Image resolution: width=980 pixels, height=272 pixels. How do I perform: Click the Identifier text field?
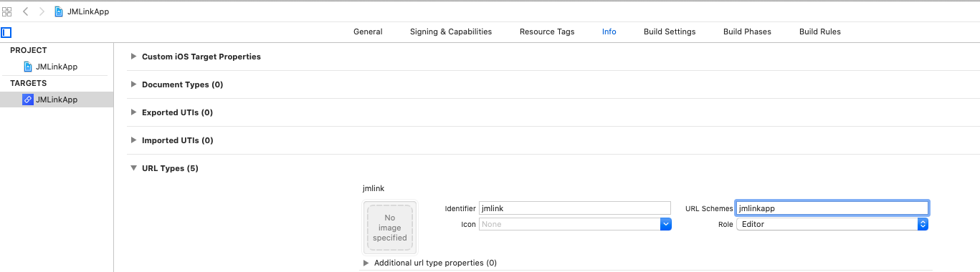click(574, 208)
